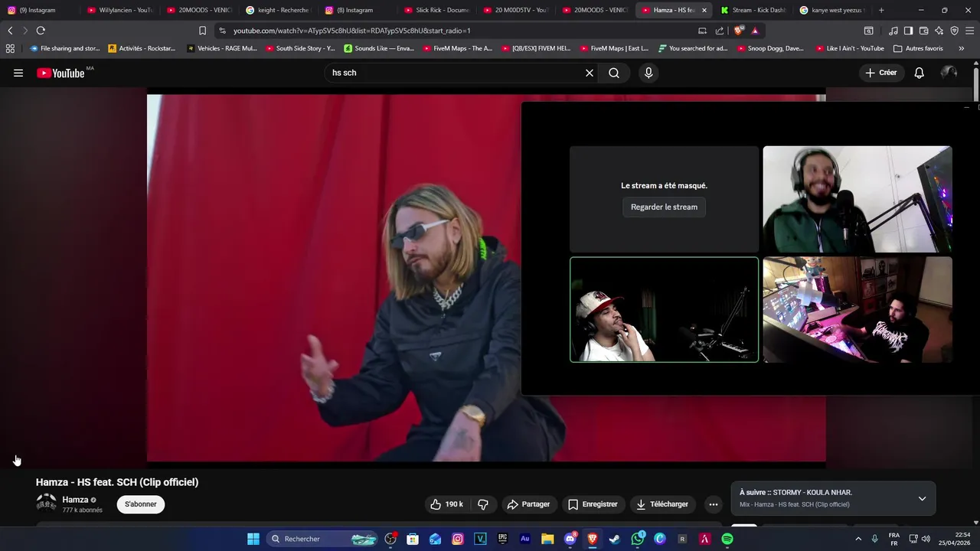Open the 'Autres favoris' bookmarks folder
This screenshot has width=980, height=551.
coord(918,48)
